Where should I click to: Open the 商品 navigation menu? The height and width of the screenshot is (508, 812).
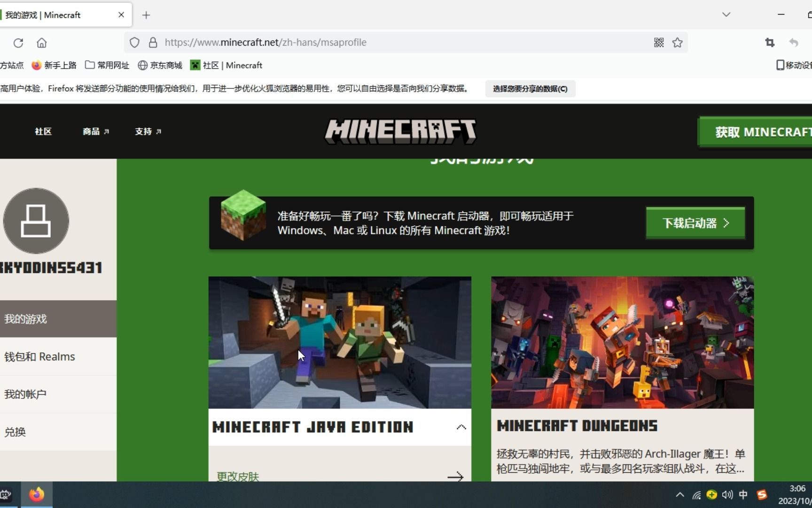(96, 132)
